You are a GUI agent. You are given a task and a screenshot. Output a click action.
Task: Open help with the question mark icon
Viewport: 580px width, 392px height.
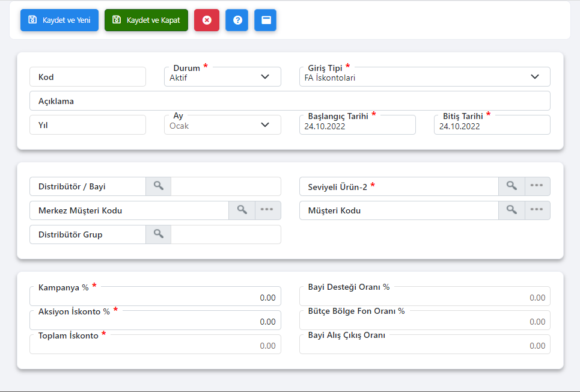(237, 20)
